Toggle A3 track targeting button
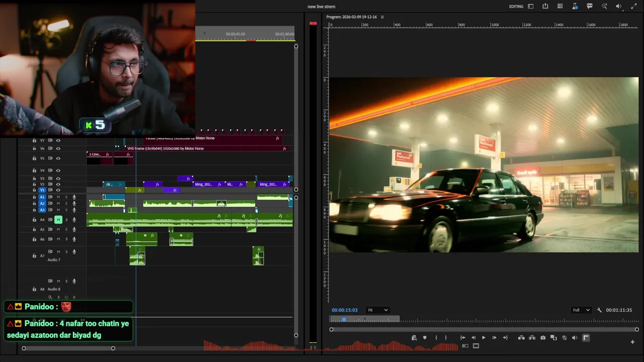The height and width of the screenshot is (362, 644). coord(42,210)
